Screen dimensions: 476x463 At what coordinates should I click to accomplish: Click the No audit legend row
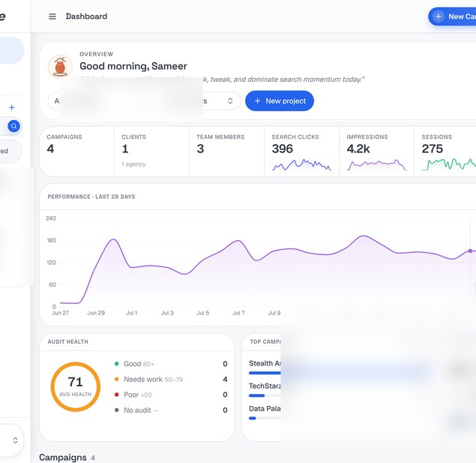click(171, 410)
